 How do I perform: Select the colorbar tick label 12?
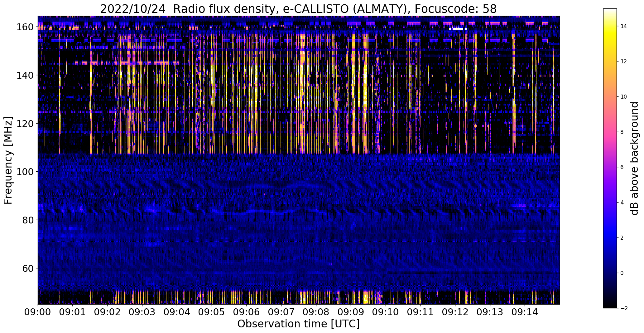pos(624,61)
